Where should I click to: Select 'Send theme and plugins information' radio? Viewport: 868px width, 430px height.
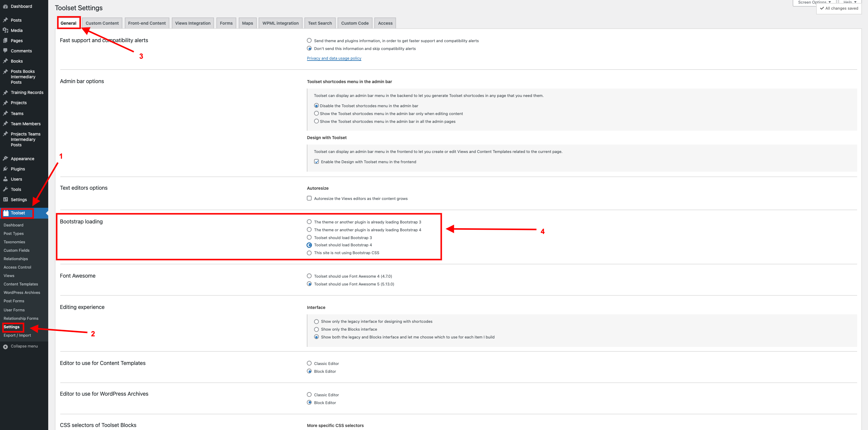[x=309, y=40]
